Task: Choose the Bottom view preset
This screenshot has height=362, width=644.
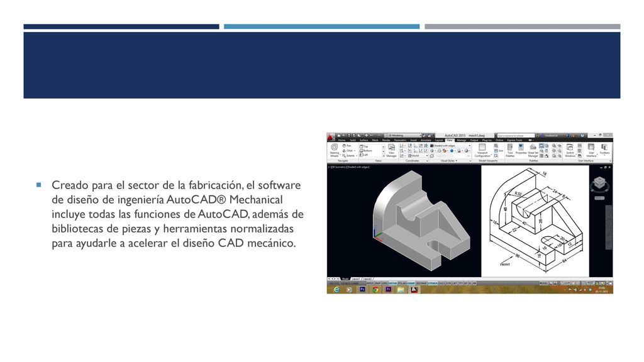Action: pos(365,151)
